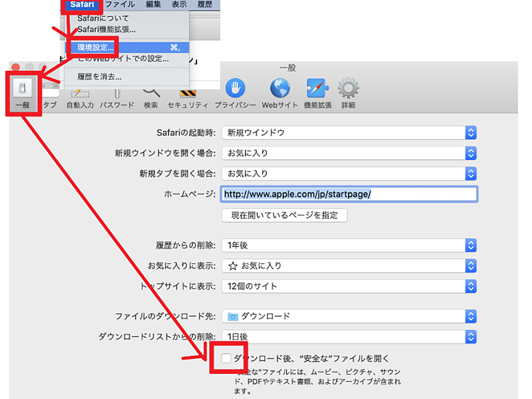This screenshot has width=532, height=399.
Task: Open the ファイル menu in menu bar
Action: 120,4
